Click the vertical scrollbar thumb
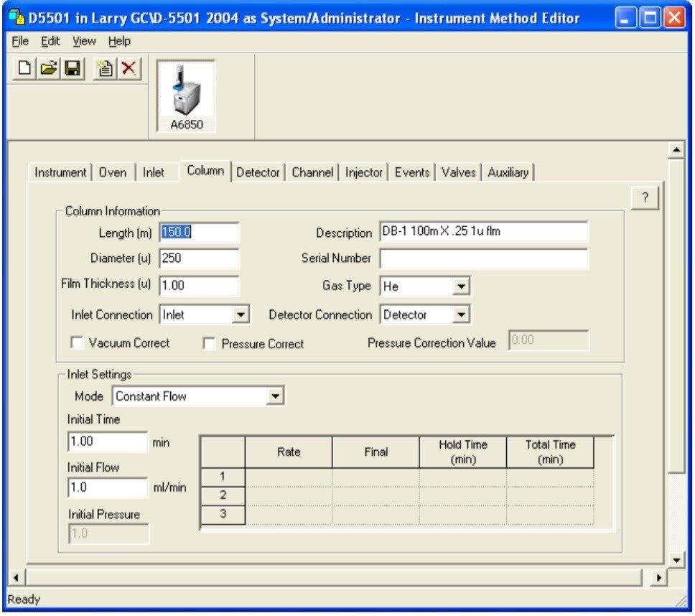The width and height of the screenshot is (695, 616). click(676, 315)
